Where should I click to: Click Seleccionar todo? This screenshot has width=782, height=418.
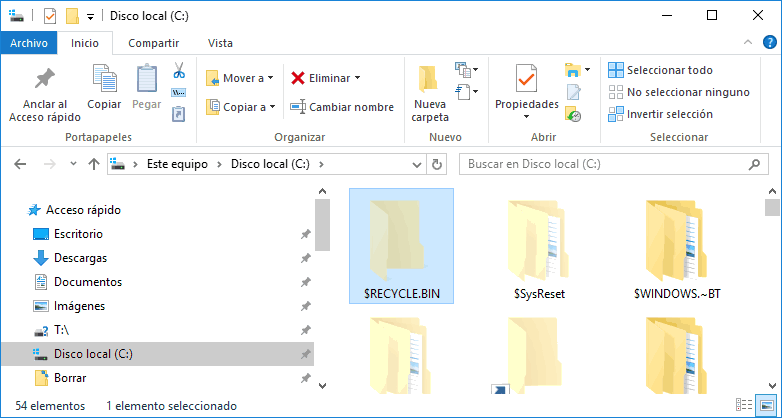pos(660,70)
